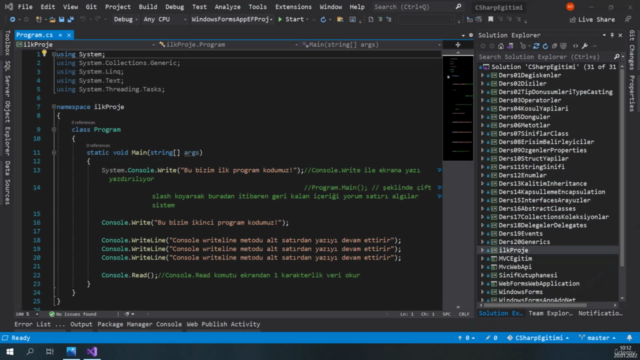Open the Output tab
Screen dimensions: 640x360
(x=81, y=324)
